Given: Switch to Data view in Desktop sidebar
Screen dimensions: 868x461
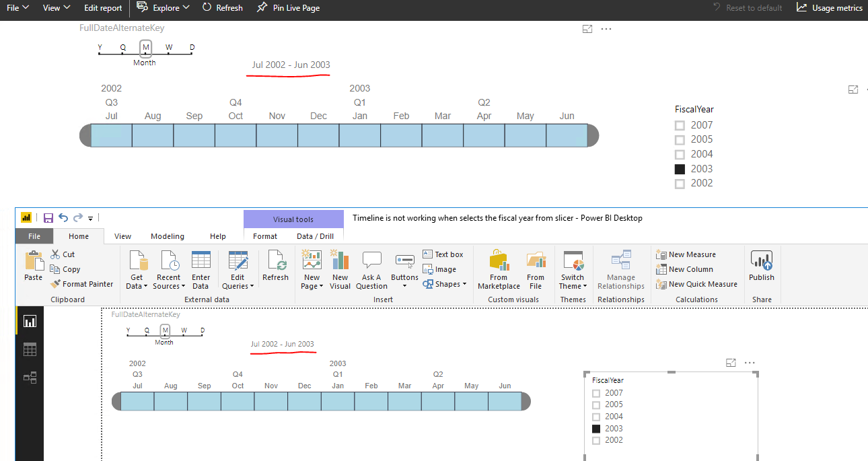Looking at the screenshot, I should tap(30, 349).
